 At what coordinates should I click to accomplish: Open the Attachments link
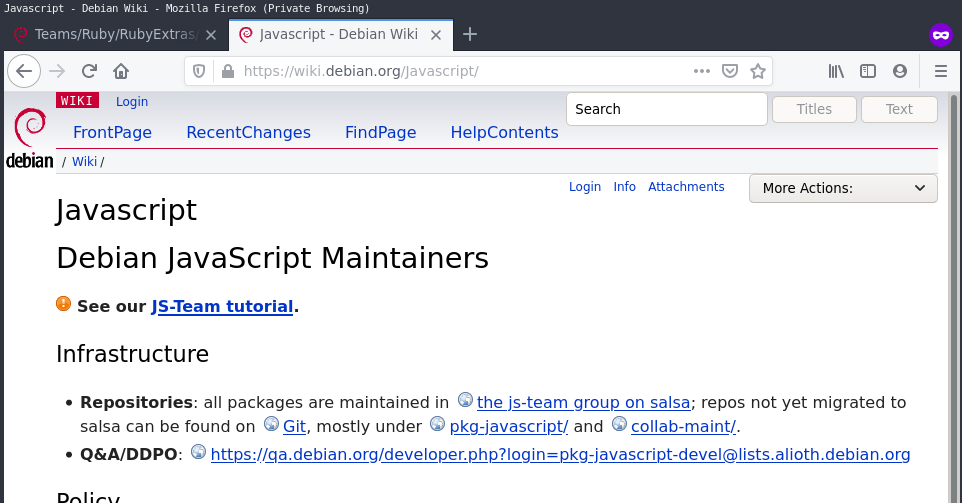[686, 186]
